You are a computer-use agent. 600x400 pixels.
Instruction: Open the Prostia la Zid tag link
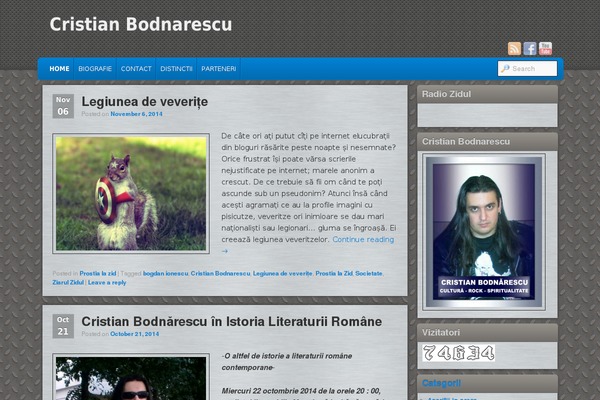point(334,273)
